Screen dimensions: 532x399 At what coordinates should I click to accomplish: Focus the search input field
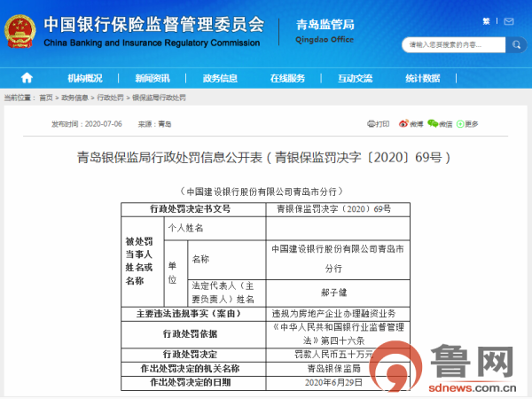pyautogui.click(x=454, y=45)
